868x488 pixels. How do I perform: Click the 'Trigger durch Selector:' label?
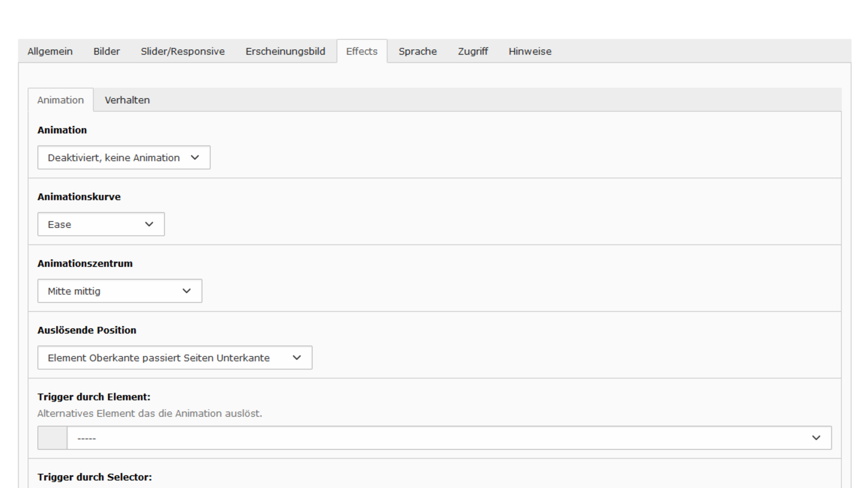click(94, 477)
